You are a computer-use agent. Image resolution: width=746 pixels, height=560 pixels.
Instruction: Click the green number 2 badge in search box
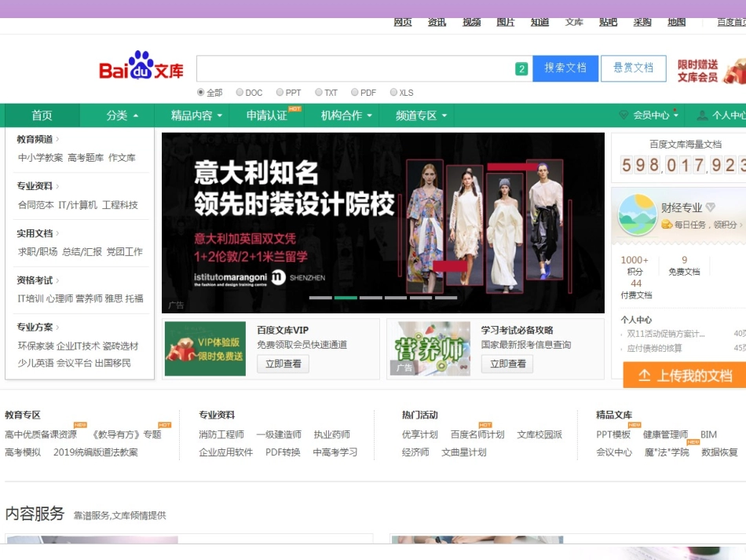[x=521, y=69]
